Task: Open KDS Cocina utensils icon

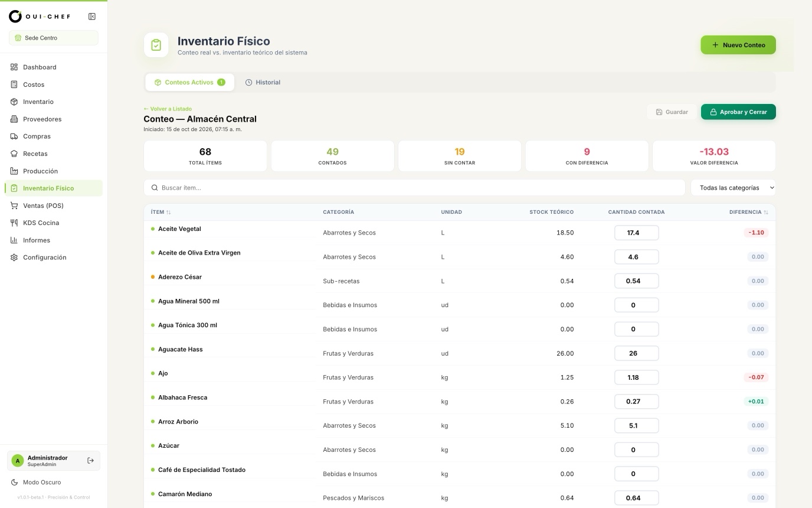Action: pos(14,223)
